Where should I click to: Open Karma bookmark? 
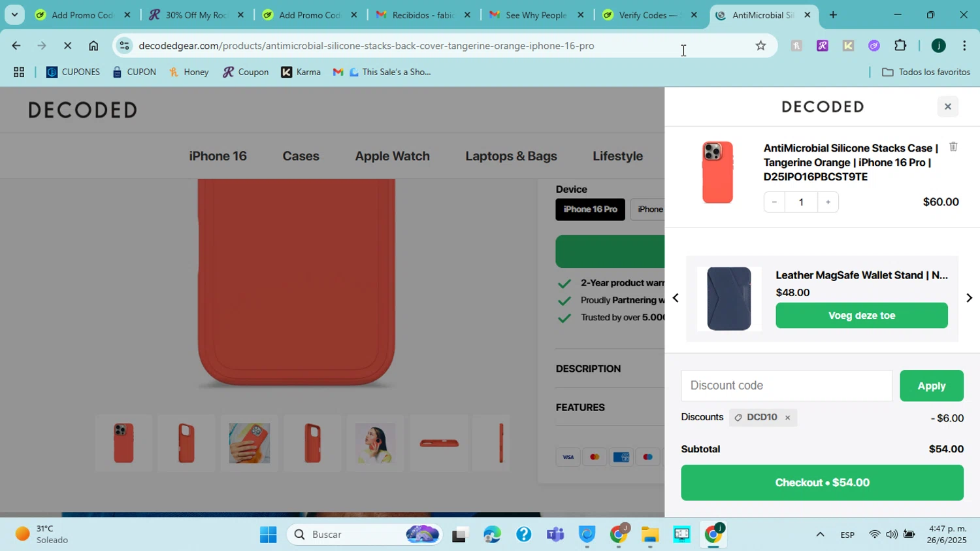pyautogui.click(x=301, y=73)
